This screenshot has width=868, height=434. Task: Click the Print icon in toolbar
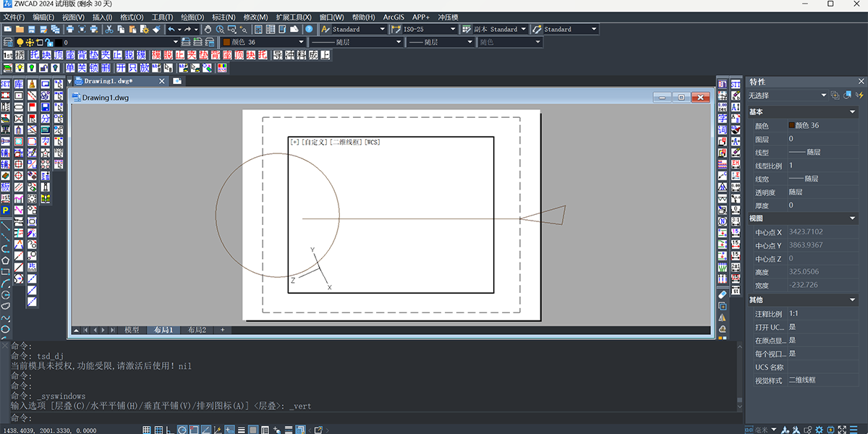click(70, 30)
